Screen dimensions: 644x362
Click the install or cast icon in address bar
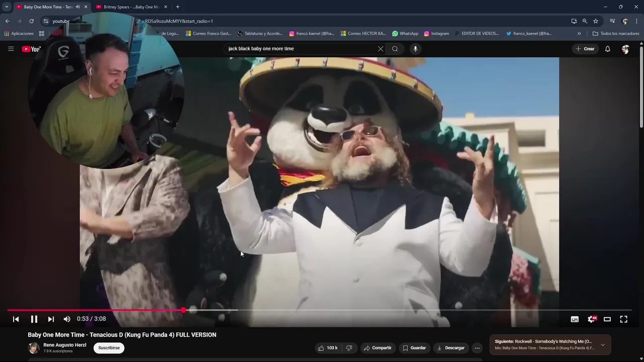[x=574, y=21]
